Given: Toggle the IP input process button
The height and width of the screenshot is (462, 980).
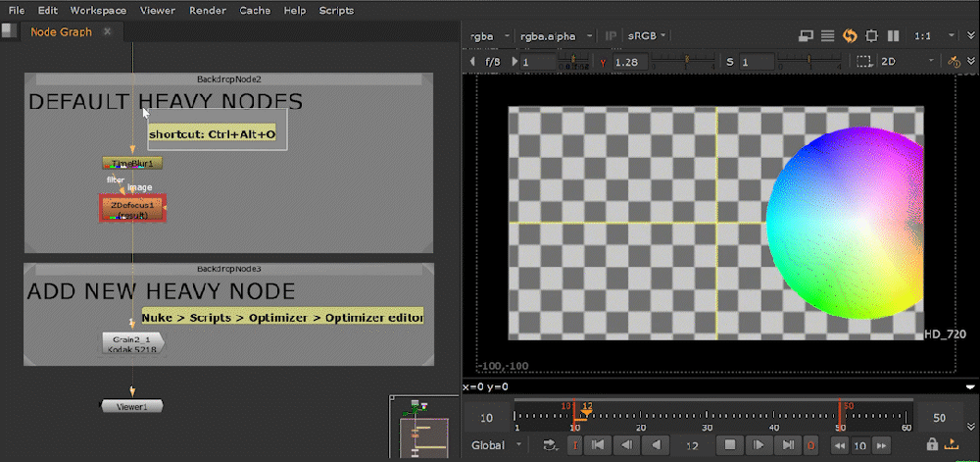Looking at the screenshot, I should pos(612,36).
